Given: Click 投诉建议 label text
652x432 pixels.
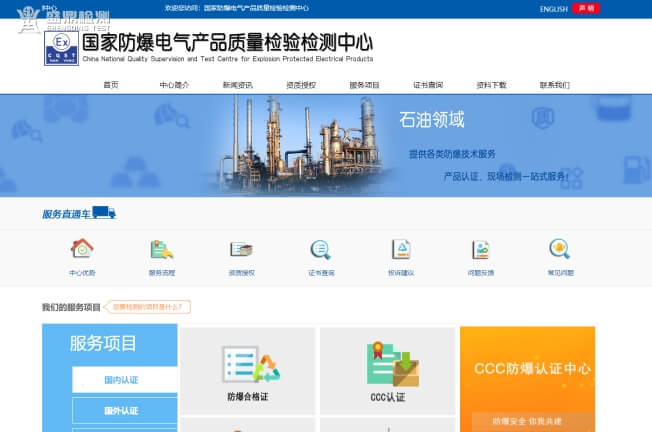Looking at the screenshot, I should click(x=401, y=273).
